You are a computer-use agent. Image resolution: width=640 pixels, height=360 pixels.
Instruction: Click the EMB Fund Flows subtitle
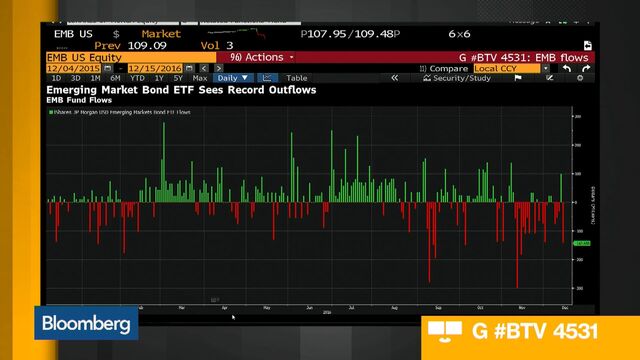(x=79, y=100)
